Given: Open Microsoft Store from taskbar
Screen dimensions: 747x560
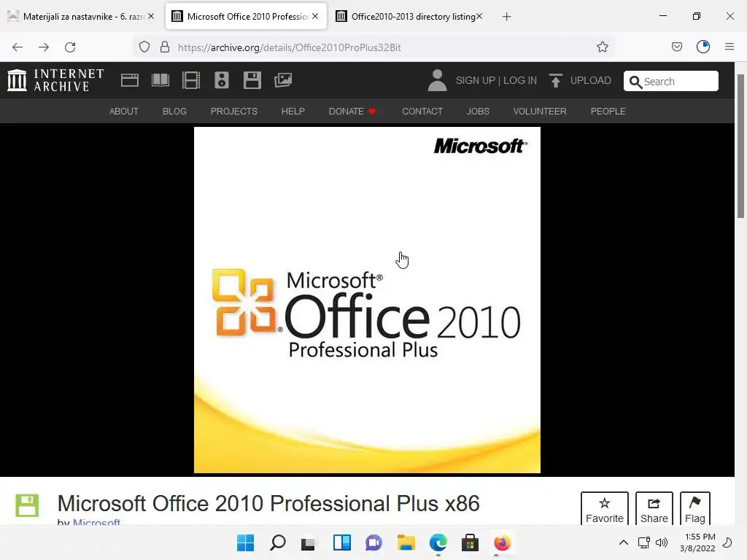Looking at the screenshot, I should point(471,542).
